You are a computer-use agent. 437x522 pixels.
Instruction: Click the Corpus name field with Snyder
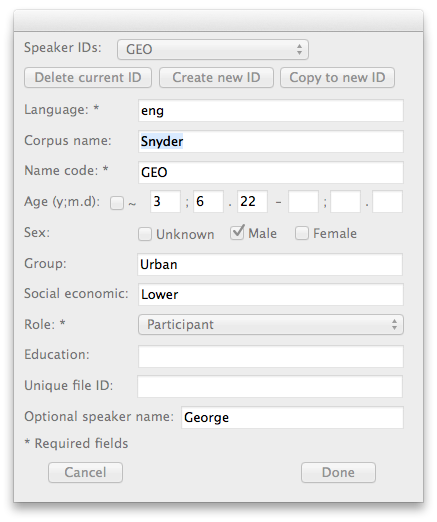pyautogui.click(x=271, y=141)
